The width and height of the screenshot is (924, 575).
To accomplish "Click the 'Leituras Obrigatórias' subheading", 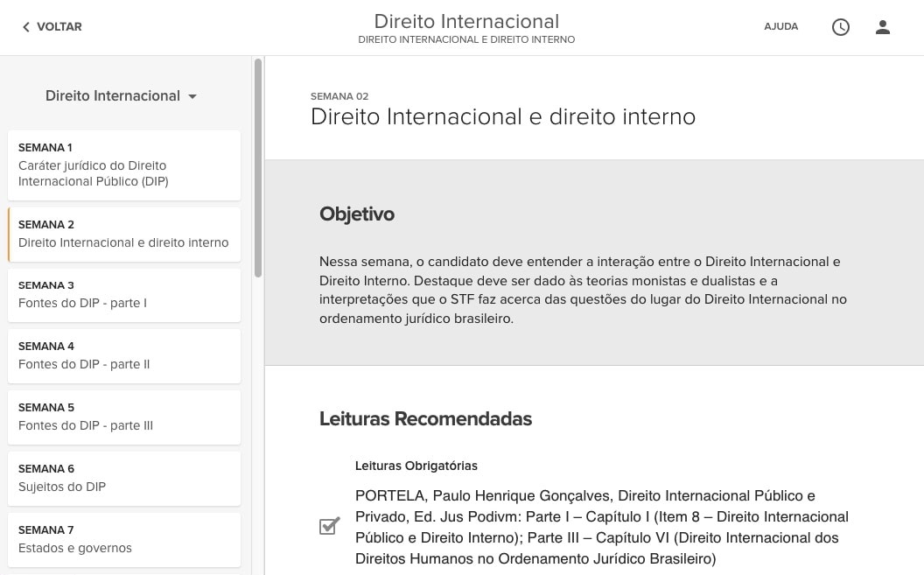I will tap(416, 466).
